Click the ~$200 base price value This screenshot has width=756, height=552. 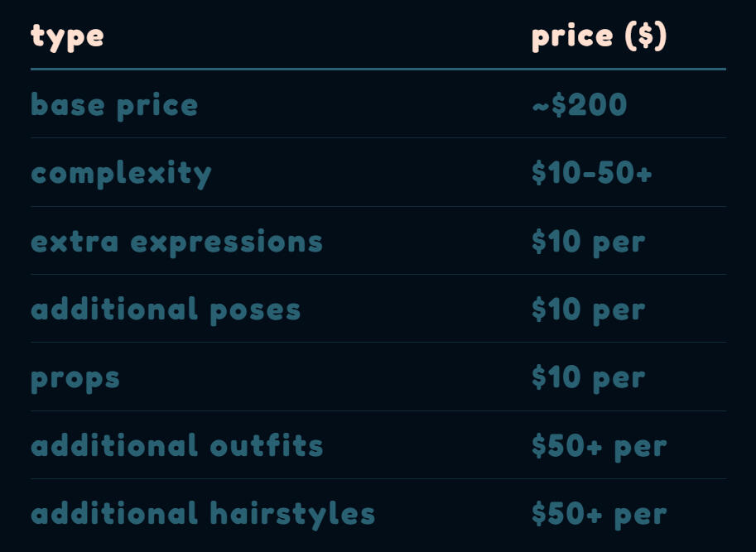coord(579,105)
